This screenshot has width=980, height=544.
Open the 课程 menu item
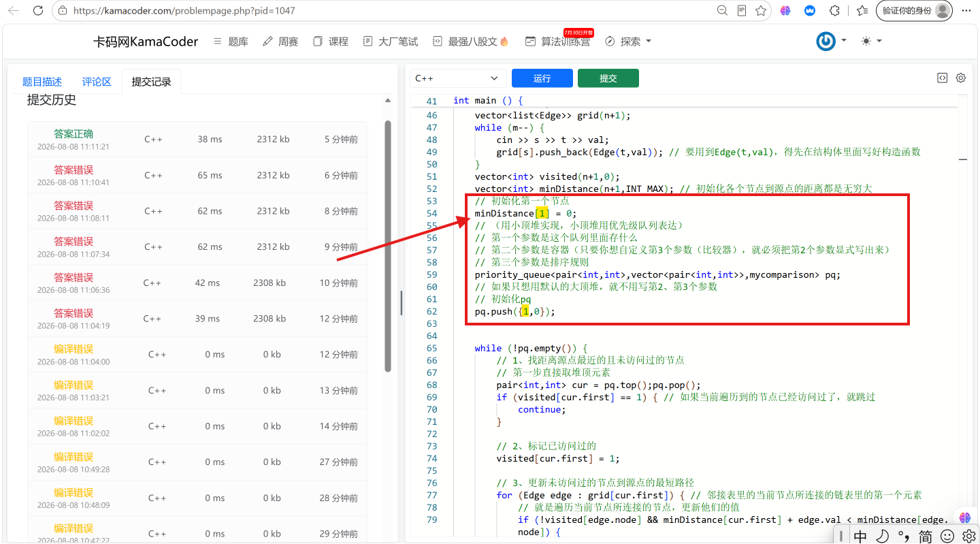coord(331,42)
